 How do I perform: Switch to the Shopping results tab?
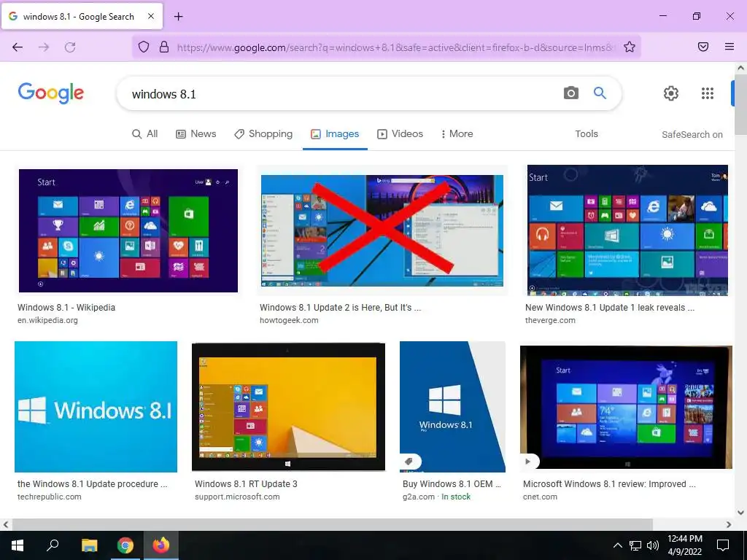click(263, 134)
